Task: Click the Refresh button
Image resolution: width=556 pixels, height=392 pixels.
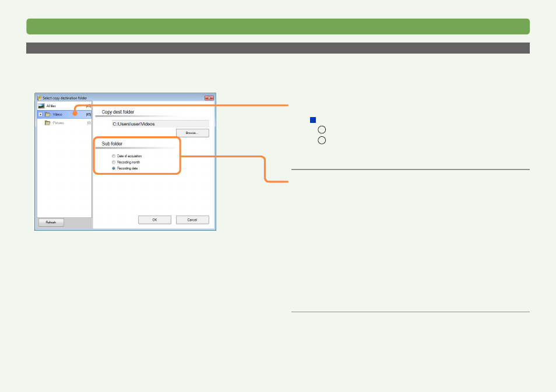Action: pos(51,223)
